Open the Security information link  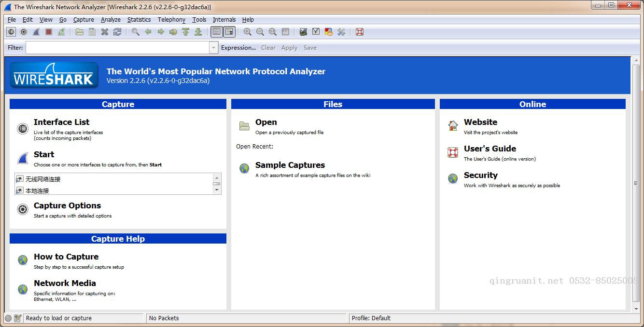(x=481, y=175)
